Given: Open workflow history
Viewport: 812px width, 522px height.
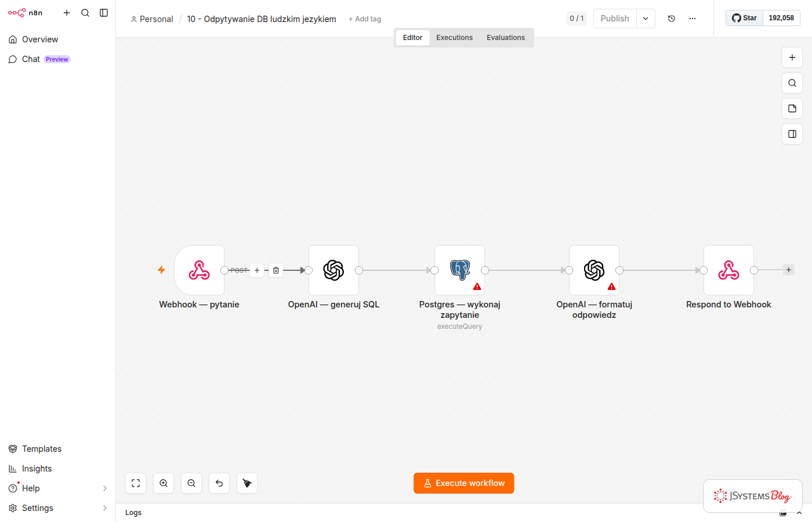Looking at the screenshot, I should [672, 19].
